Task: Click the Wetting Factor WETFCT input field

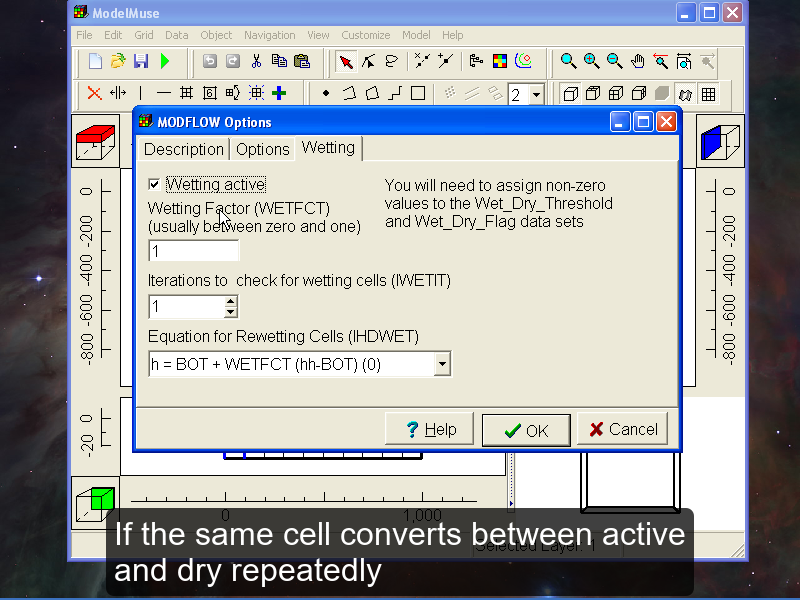Action: pos(193,251)
